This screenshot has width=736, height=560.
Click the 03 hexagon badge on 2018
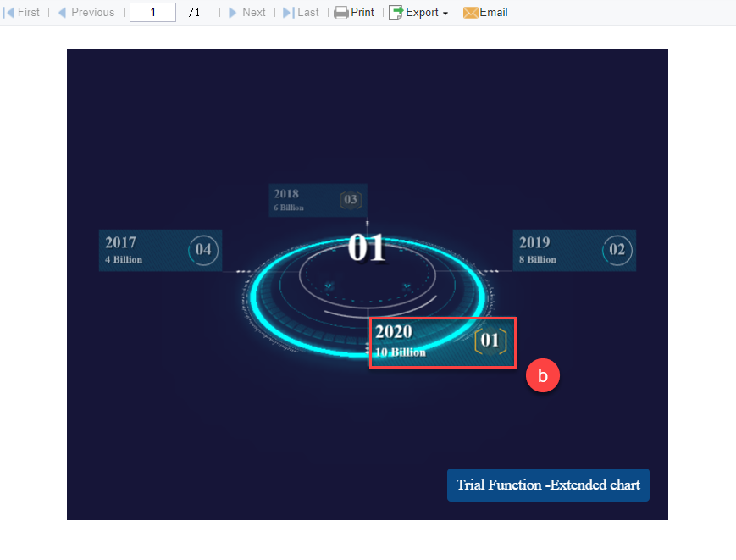[351, 200]
